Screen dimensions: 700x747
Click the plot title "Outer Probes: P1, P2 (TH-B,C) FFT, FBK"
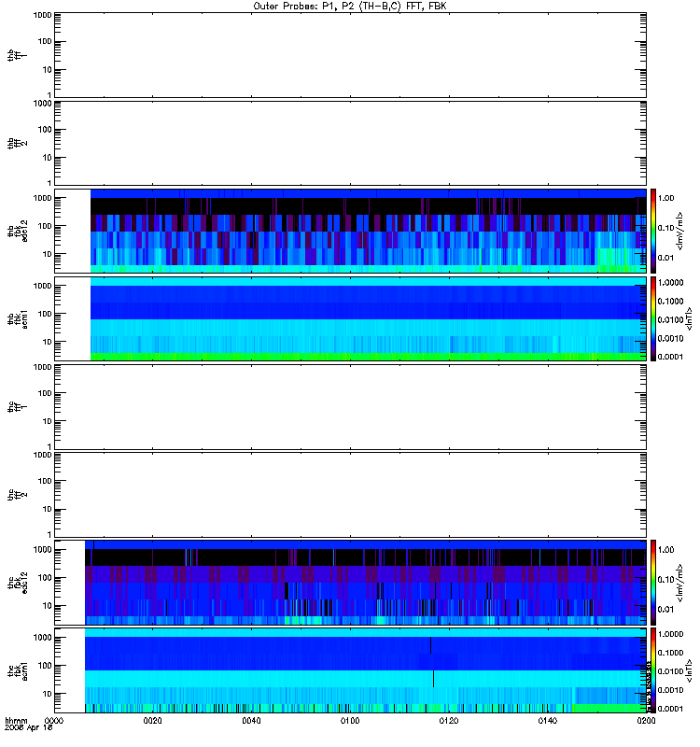pyautogui.click(x=350, y=7)
